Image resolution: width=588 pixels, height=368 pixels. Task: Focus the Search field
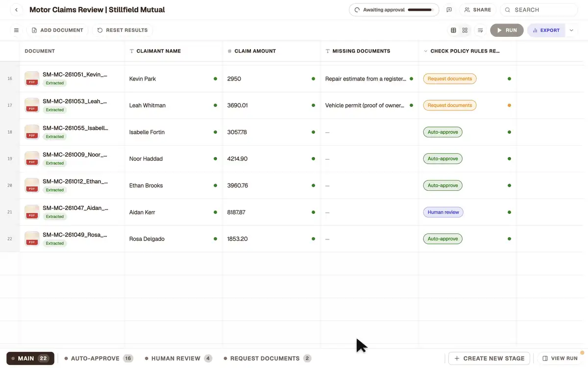[539, 10]
